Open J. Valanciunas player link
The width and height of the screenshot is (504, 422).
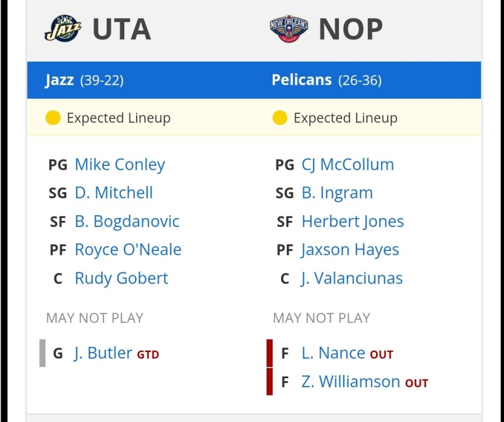tap(352, 278)
